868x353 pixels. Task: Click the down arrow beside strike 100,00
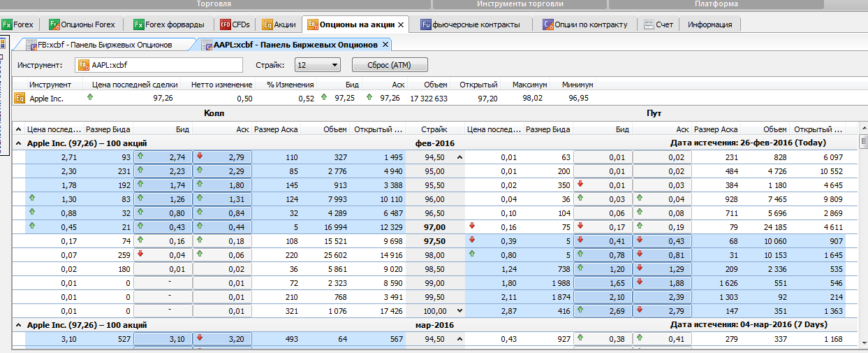pos(459,310)
